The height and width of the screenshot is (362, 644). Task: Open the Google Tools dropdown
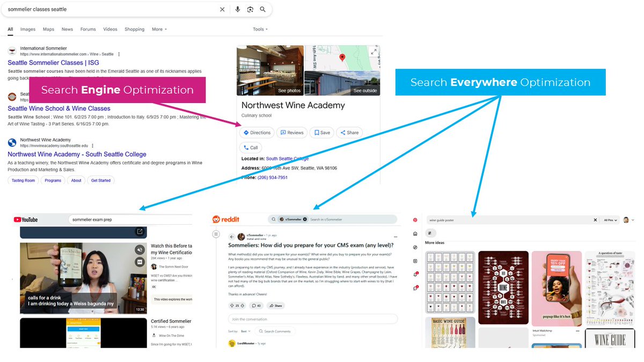(x=260, y=29)
